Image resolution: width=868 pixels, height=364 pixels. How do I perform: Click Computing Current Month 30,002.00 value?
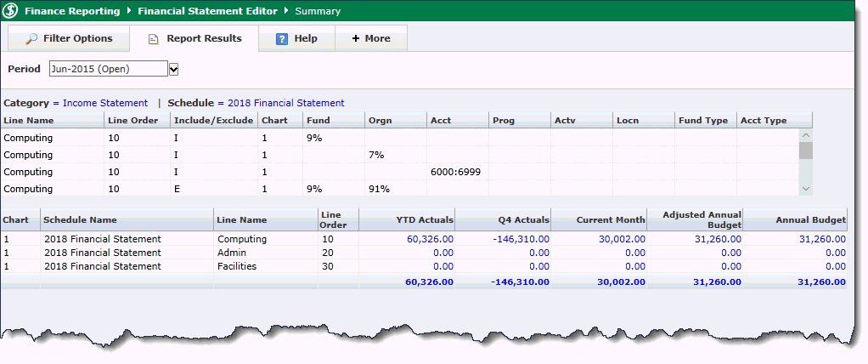623,240
